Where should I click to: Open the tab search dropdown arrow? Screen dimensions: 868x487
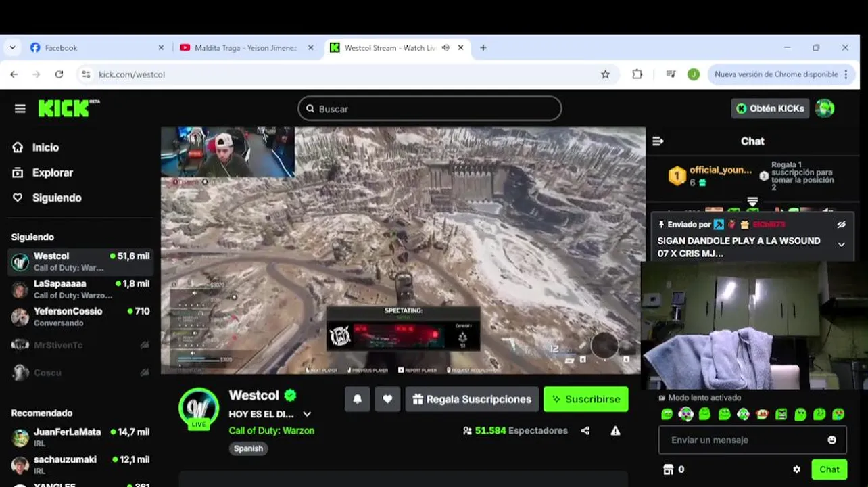(11, 48)
